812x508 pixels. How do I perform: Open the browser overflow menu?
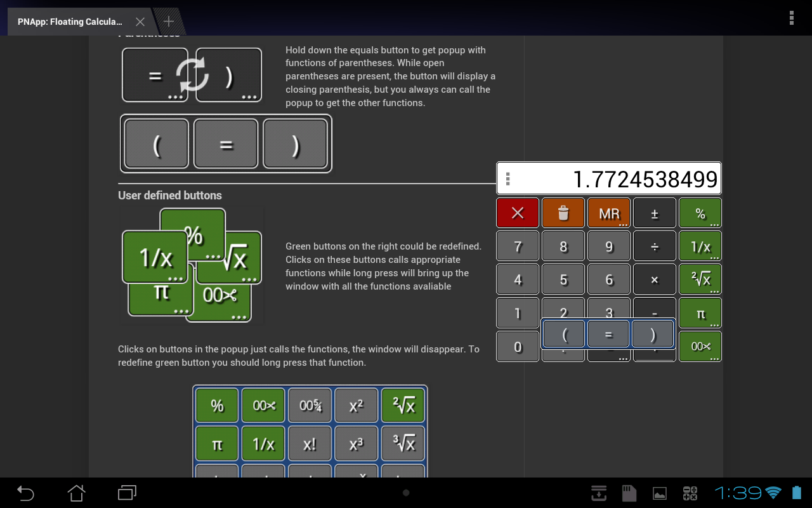791,18
